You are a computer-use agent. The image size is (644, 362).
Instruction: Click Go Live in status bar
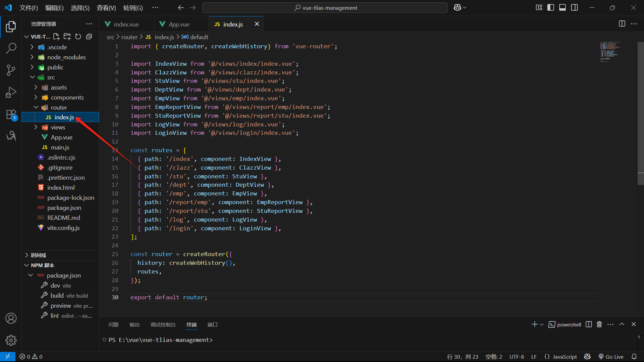pyautogui.click(x=611, y=357)
